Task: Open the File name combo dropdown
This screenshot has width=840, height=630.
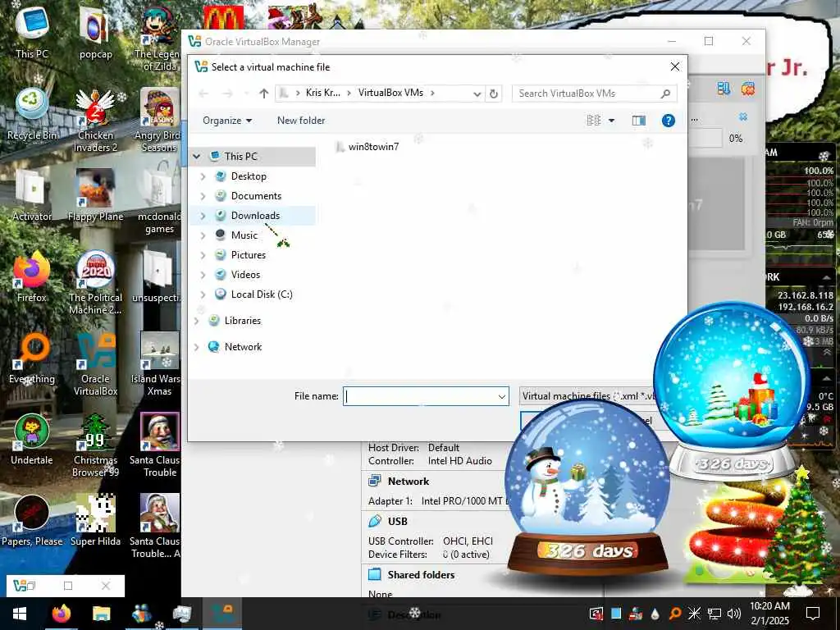Action: (x=501, y=396)
